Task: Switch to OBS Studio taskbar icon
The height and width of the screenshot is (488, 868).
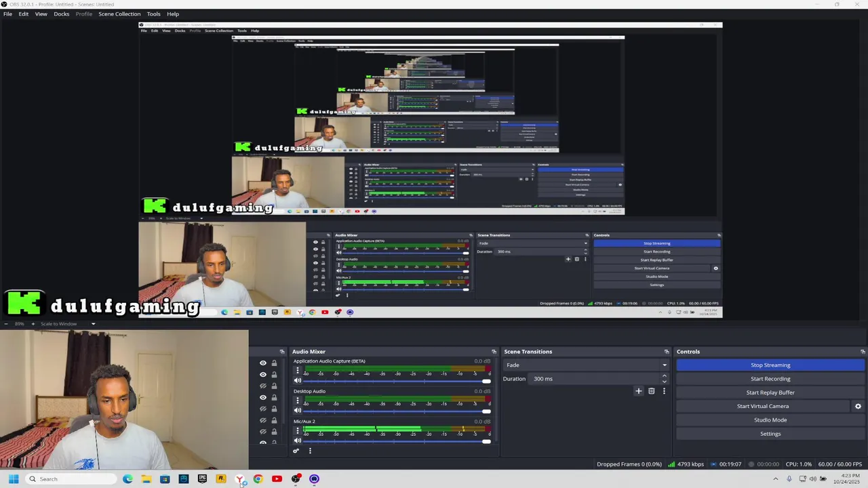Action: pos(296,479)
